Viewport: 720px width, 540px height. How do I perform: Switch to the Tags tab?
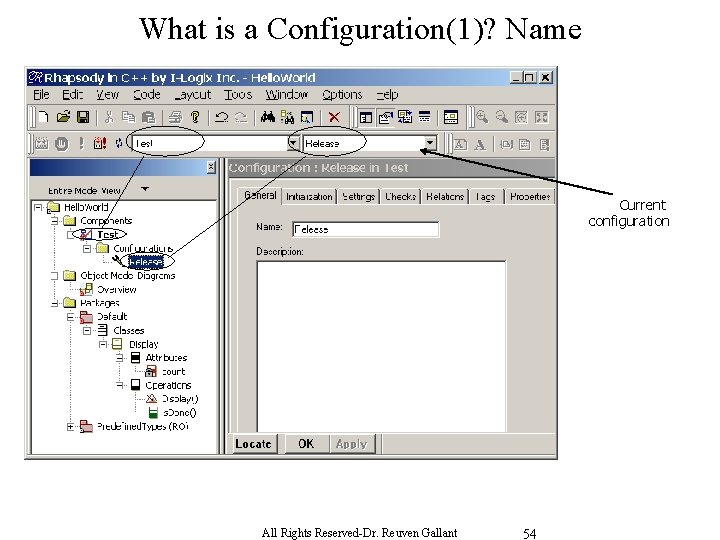point(485,197)
